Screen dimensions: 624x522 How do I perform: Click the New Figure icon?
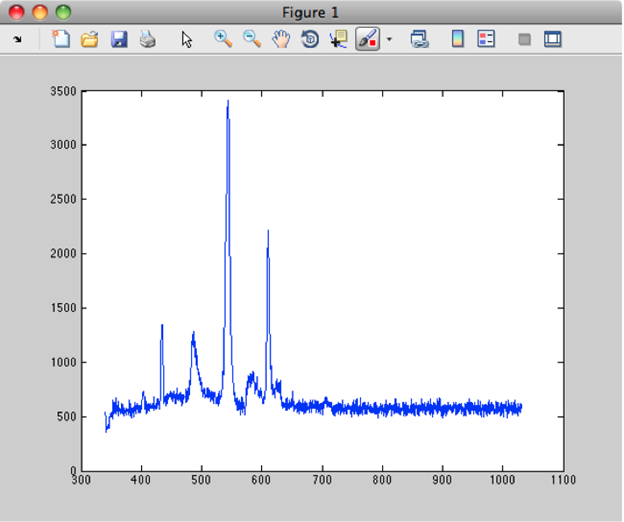61,39
